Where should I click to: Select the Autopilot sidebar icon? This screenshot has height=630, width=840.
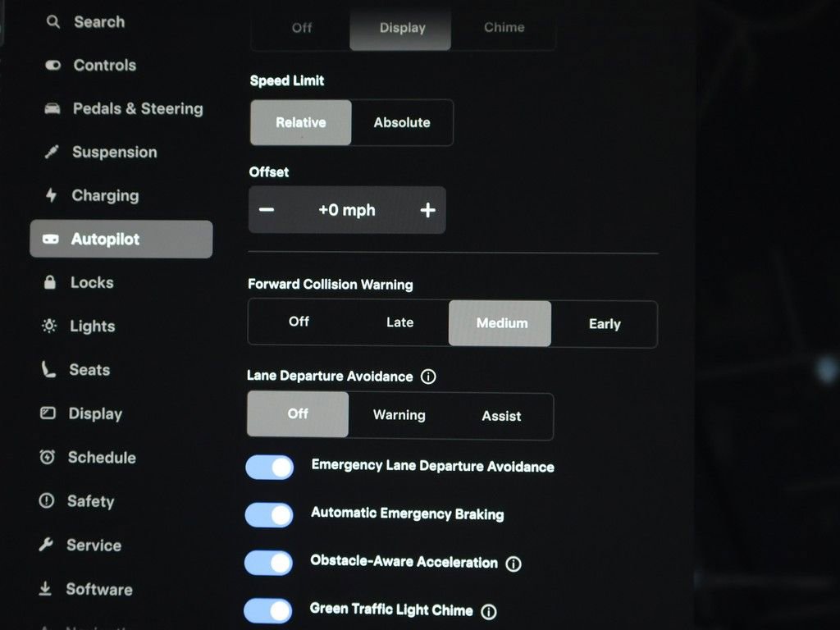pos(52,239)
